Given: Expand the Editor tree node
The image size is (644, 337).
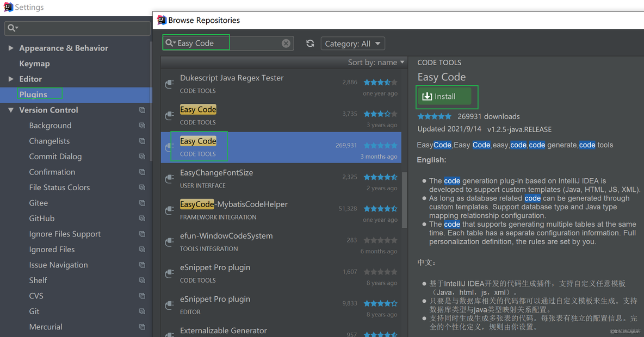Looking at the screenshot, I should [11, 79].
